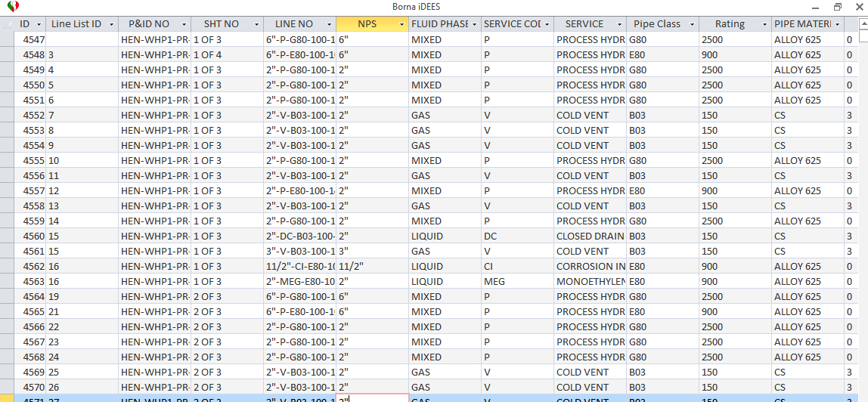Open the SERVICE column dropdown arrow
The image size is (868, 402).
(620, 24)
